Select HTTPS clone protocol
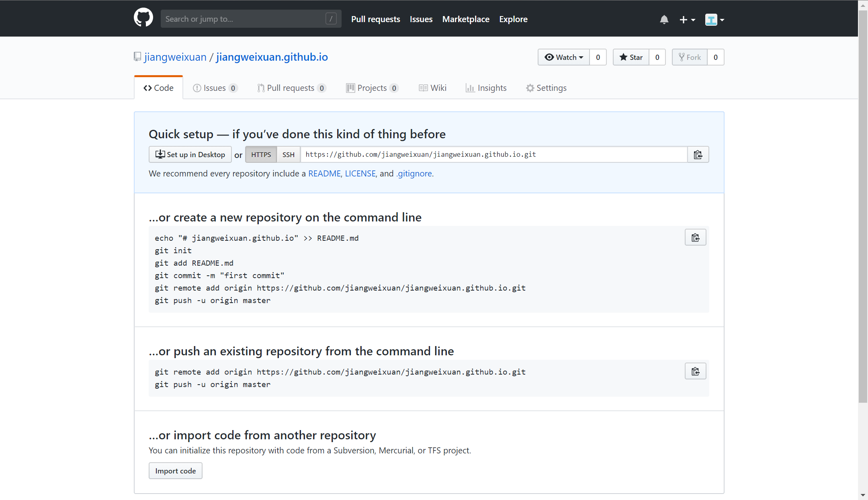The image size is (868, 500). click(x=261, y=155)
